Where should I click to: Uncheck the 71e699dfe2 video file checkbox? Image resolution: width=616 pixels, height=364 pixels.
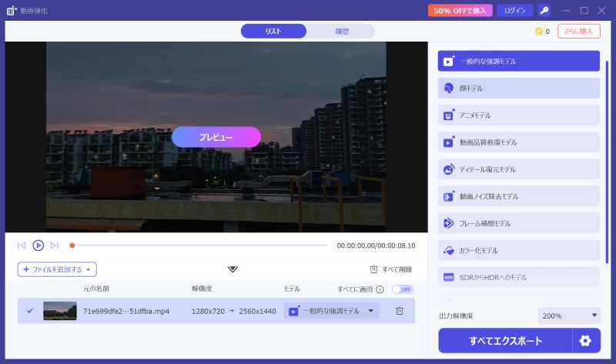point(30,311)
